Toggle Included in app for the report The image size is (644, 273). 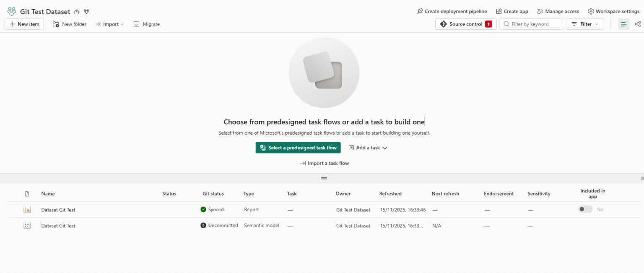[585, 209]
